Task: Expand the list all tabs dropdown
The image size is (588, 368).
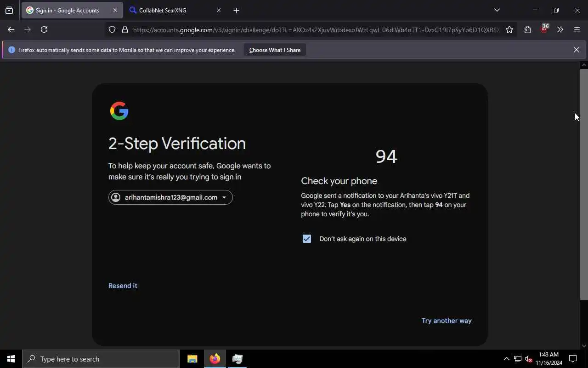Action: click(497, 10)
